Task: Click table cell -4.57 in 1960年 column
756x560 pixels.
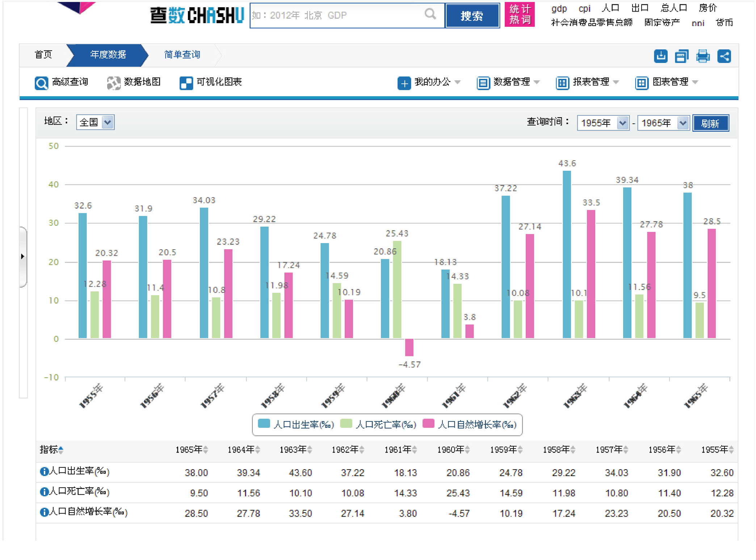Action: (x=459, y=513)
